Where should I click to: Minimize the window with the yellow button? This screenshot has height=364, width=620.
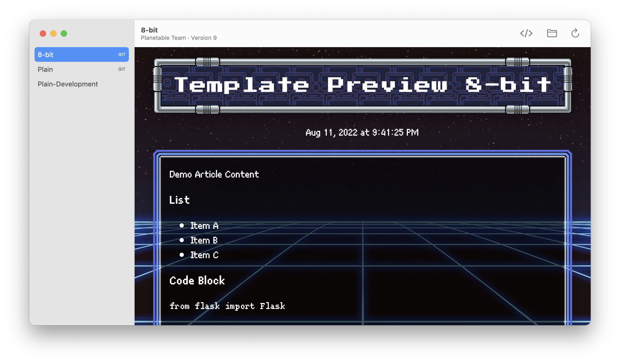(x=53, y=34)
